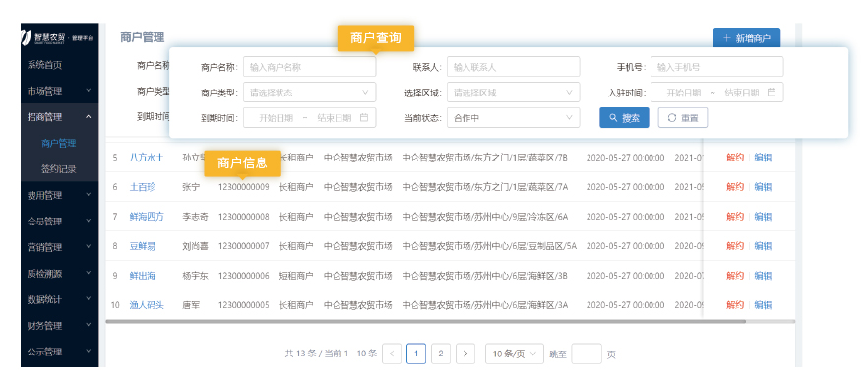Collapse the 招商管理 sidebar menu

[60, 117]
